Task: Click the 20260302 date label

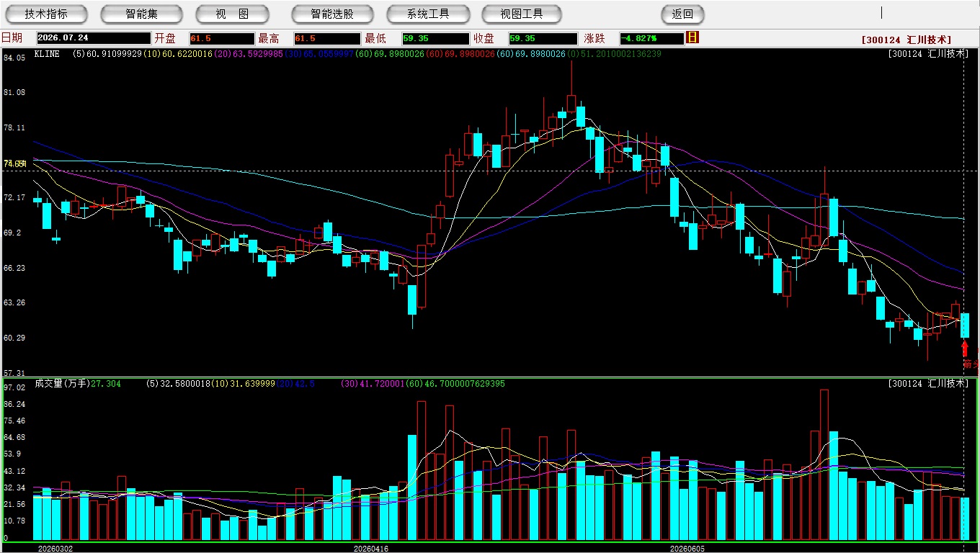Action: click(55, 549)
